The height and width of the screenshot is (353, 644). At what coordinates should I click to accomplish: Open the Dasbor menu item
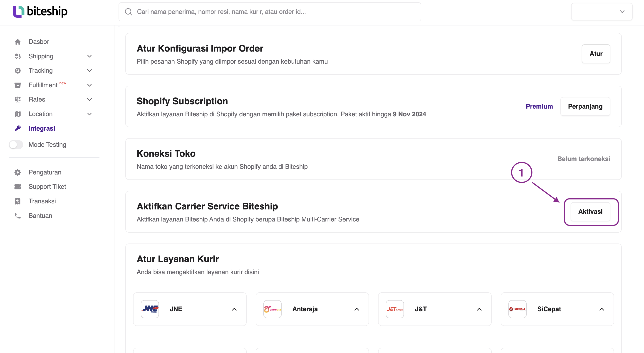tap(39, 42)
